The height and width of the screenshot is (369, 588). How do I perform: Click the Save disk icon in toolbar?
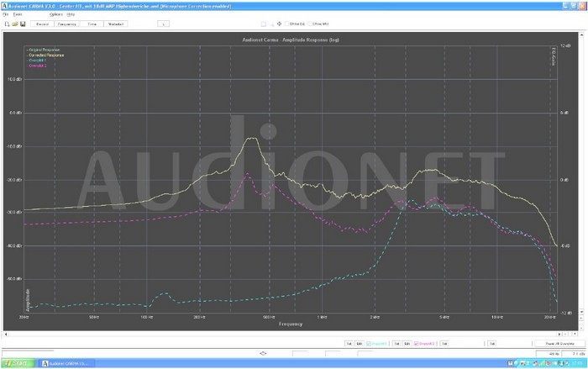pos(23,24)
